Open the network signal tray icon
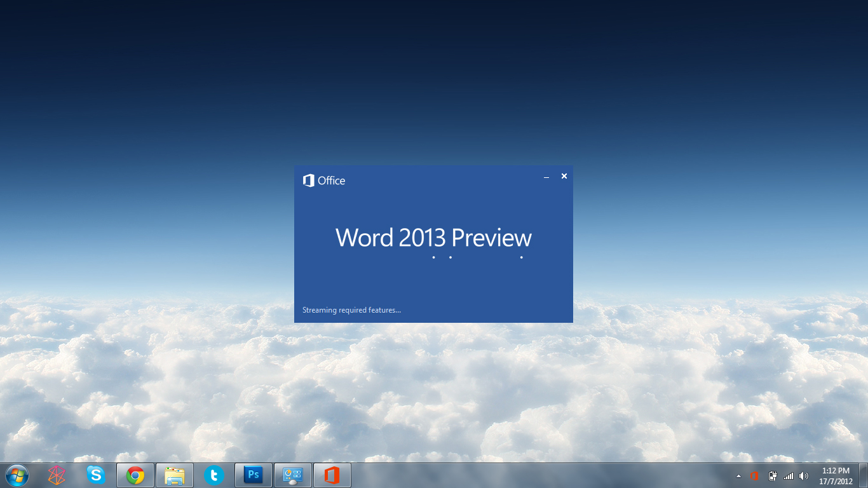 (789, 476)
